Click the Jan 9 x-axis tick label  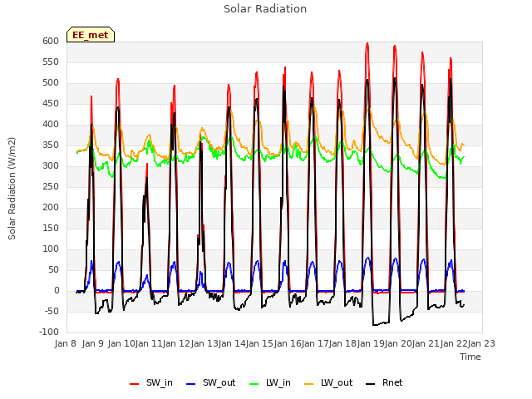pyautogui.click(x=93, y=343)
